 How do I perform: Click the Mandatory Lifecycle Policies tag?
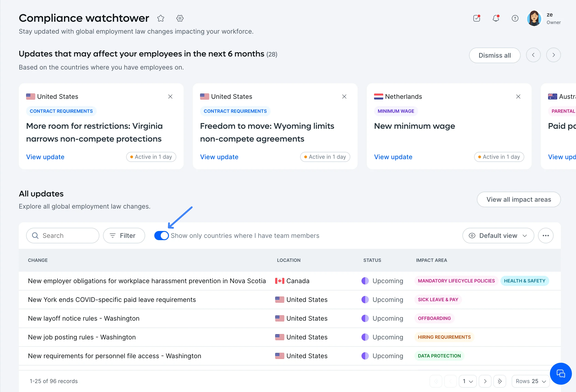point(456,281)
